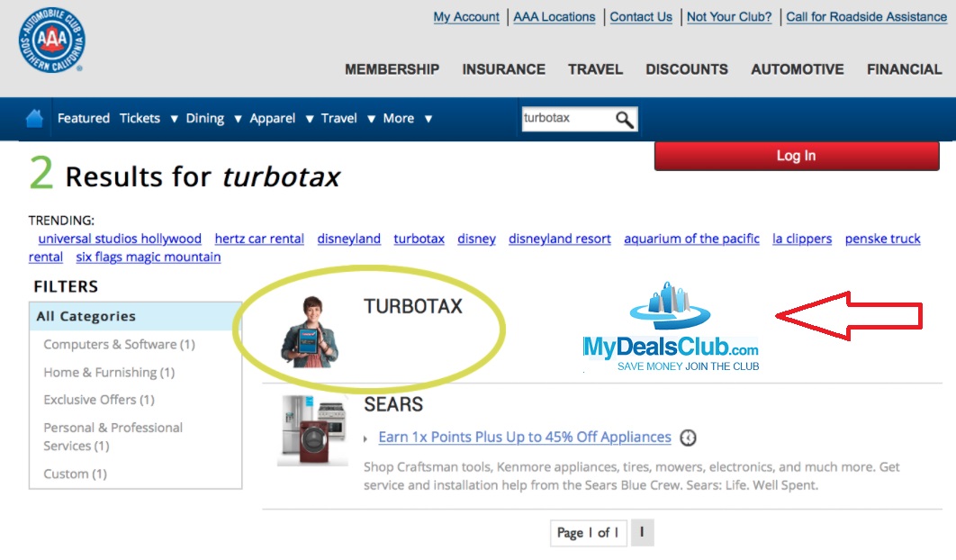Click the Contact Us link
Screen dimensions: 956x560
point(641,17)
